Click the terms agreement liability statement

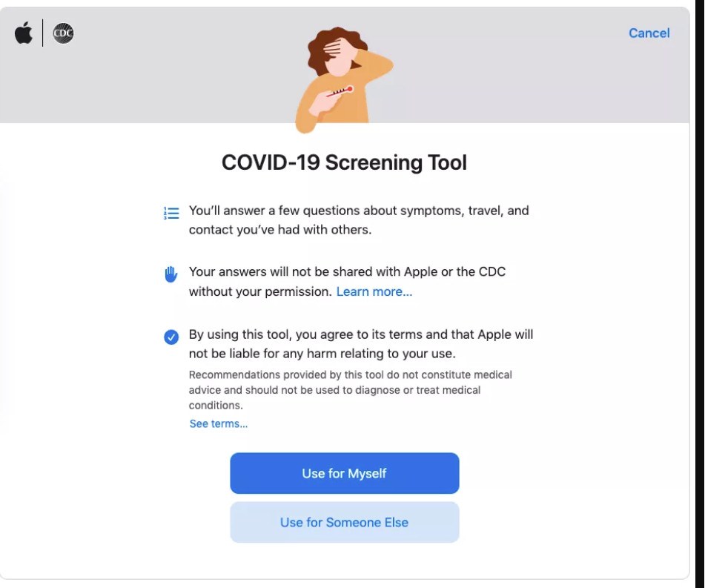361,344
